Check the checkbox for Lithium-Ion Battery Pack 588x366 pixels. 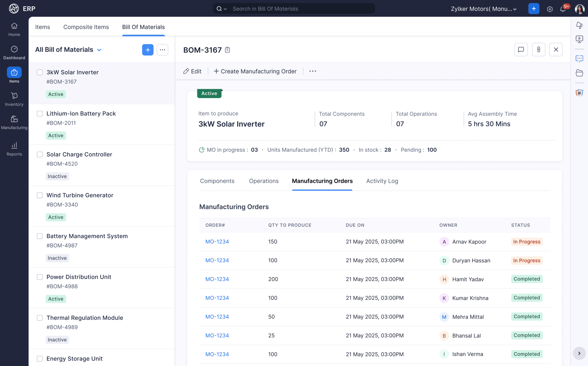[x=40, y=114]
